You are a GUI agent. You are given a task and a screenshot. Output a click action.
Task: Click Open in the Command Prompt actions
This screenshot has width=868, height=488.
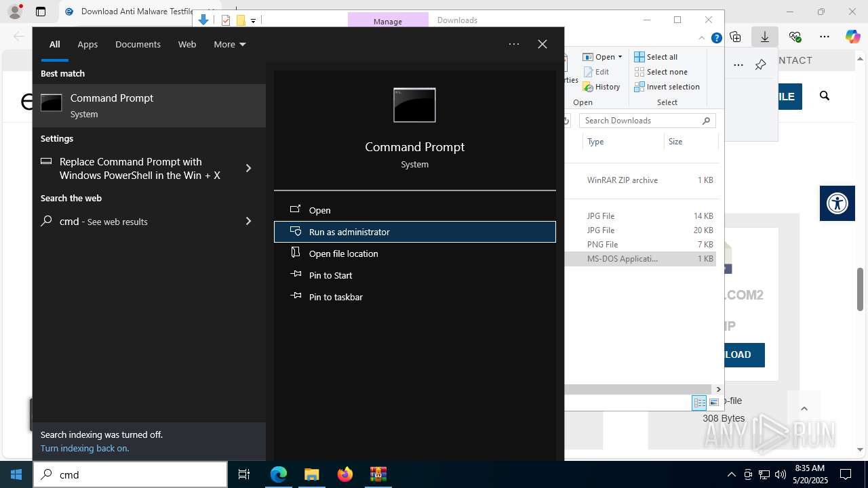414,210
